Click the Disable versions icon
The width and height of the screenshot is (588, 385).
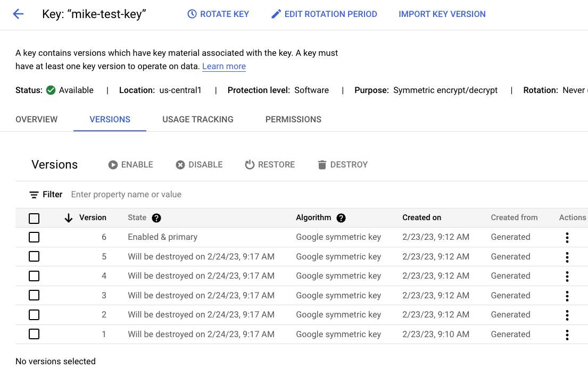pos(180,165)
